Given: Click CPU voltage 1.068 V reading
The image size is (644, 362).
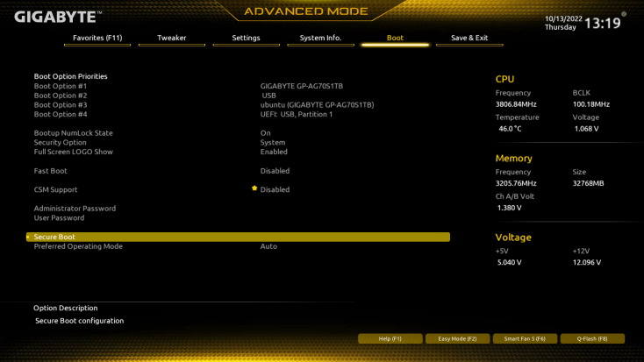Looking at the screenshot, I should pyautogui.click(x=586, y=129).
